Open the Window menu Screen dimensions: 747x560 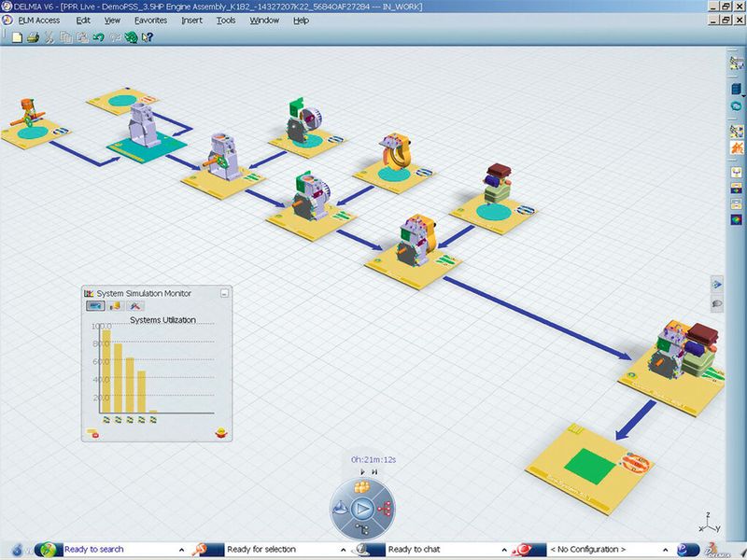point(264,21)
